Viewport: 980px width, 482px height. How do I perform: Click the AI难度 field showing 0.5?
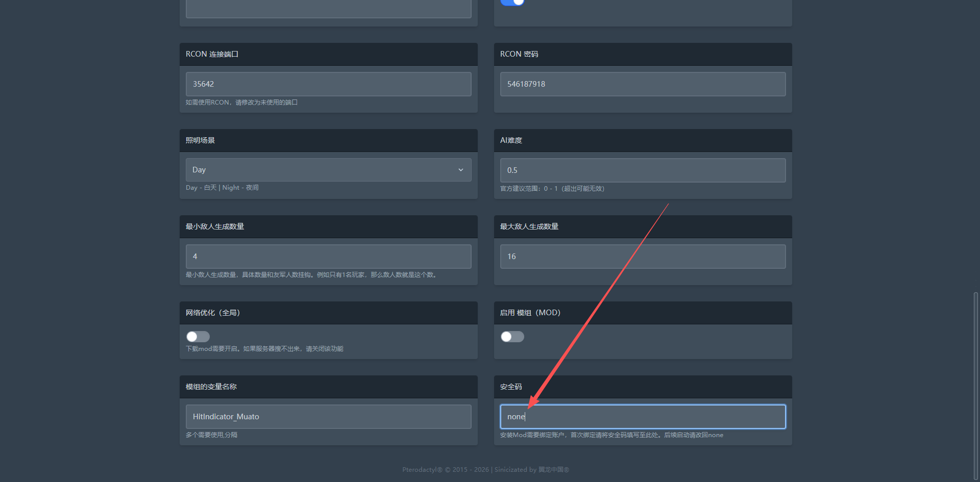642,170
